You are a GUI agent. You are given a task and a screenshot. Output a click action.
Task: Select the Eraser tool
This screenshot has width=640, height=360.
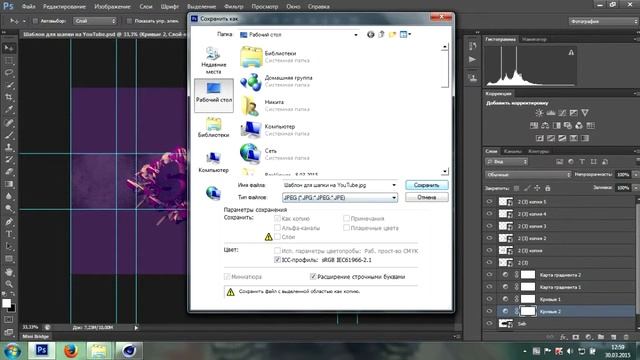9,172
